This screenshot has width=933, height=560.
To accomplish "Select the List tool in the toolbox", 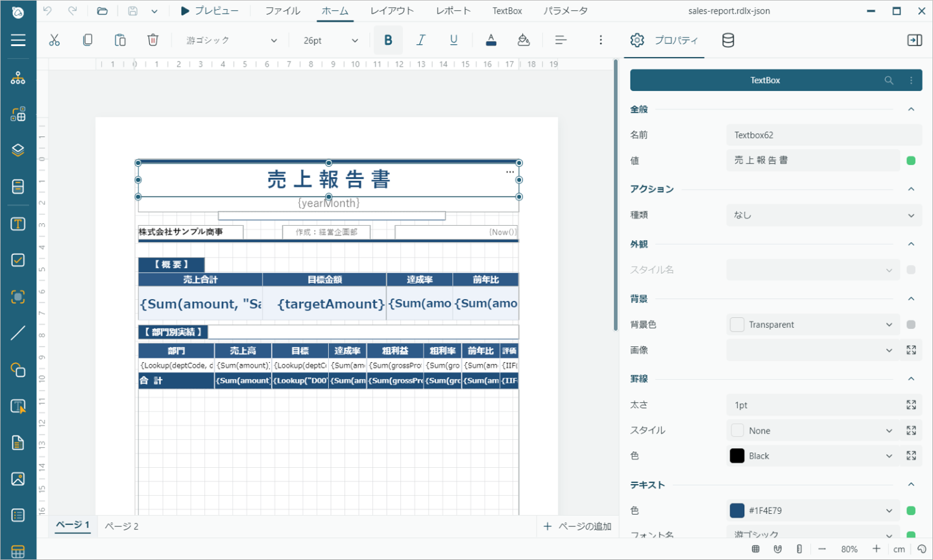I will [18, 515].
